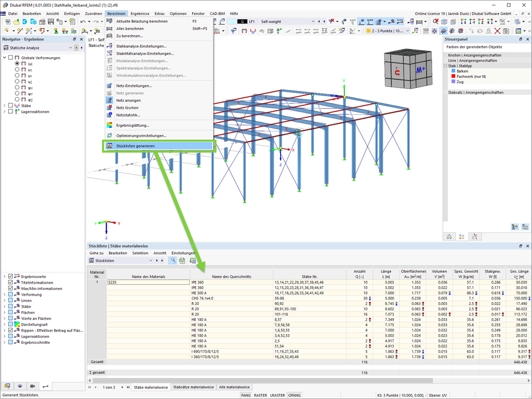Click the Netz anzeigen mesh icon
Image resolution: width=532 pixels, height=399 pixels.
pos(109,100)
